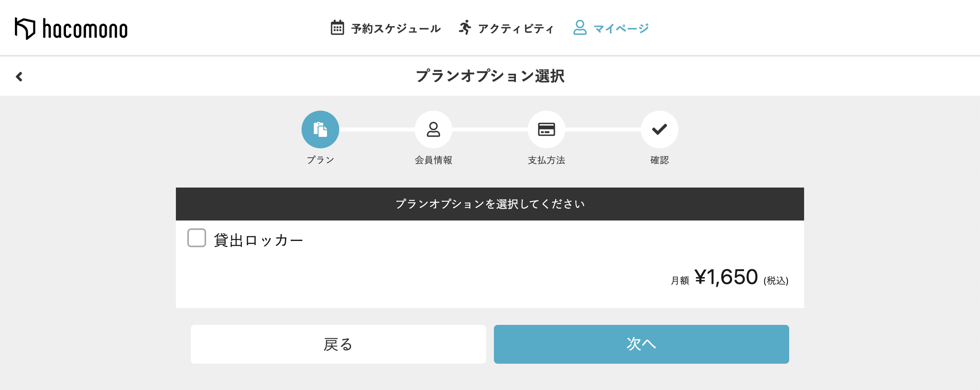Screen dimensions: 980x390
Task: Open the アクティビティ menu text
Action: tap(516, 29)
